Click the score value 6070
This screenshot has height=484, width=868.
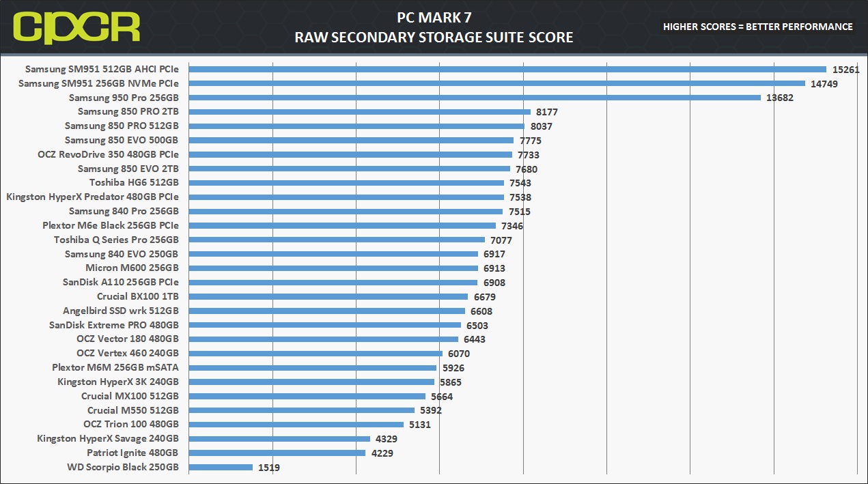point(458,354)
